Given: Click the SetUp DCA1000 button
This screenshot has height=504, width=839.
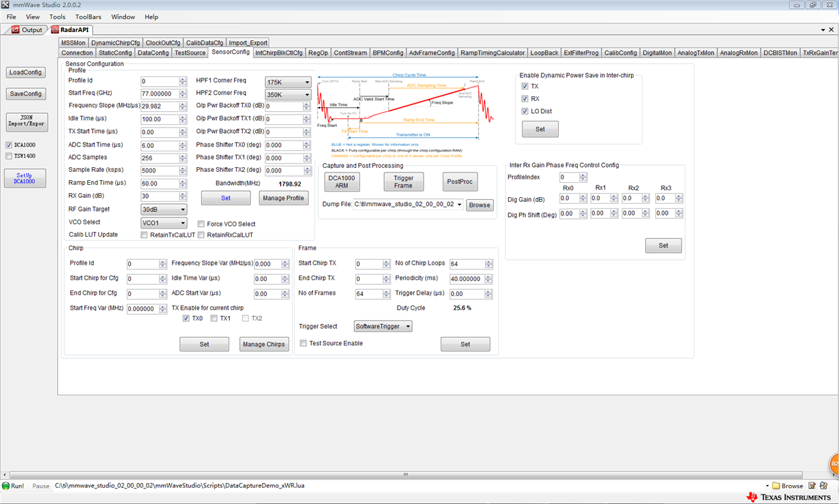Looking at the screenshot, I should coord(26,178).
